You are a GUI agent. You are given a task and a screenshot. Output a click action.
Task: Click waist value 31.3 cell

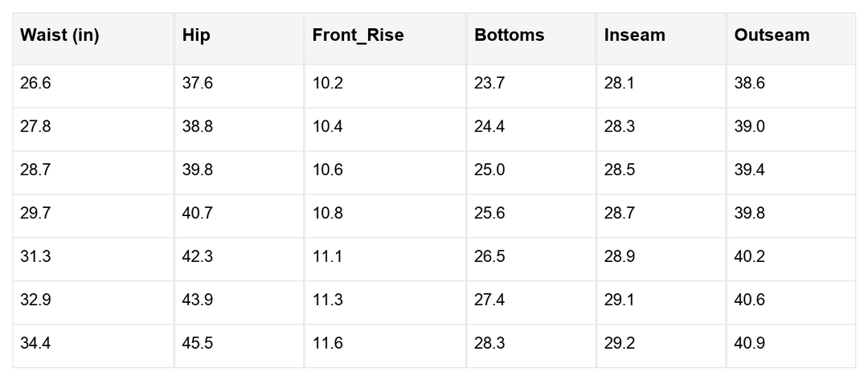35,257
